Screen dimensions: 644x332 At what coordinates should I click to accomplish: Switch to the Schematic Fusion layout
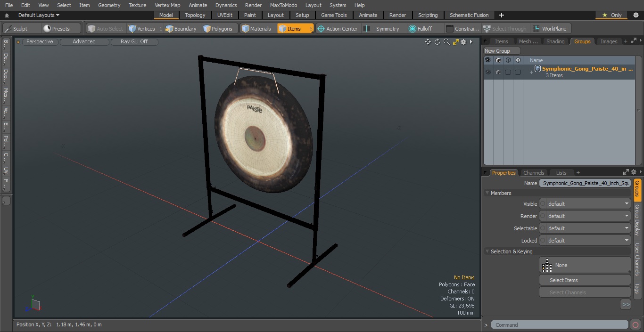point(469,15)
